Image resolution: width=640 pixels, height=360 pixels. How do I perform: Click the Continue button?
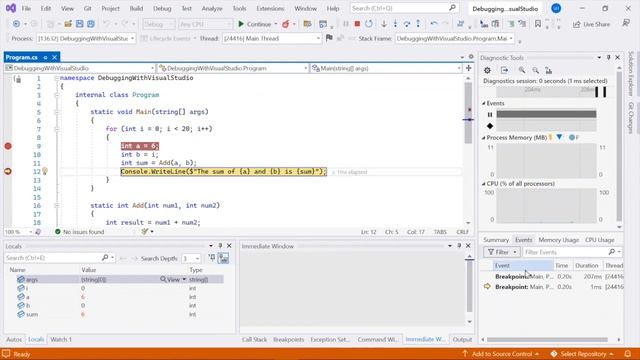click(x=254, y=24)
